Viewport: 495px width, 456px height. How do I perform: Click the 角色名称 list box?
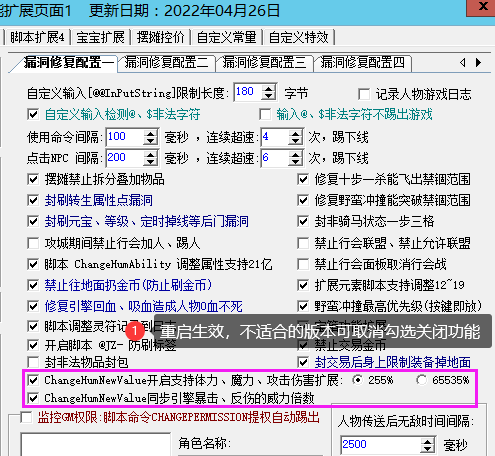click(x=95, y=444)
